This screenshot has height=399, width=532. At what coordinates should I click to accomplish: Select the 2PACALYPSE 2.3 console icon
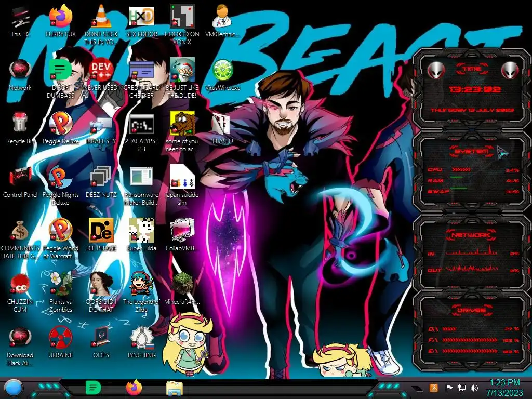141,132
